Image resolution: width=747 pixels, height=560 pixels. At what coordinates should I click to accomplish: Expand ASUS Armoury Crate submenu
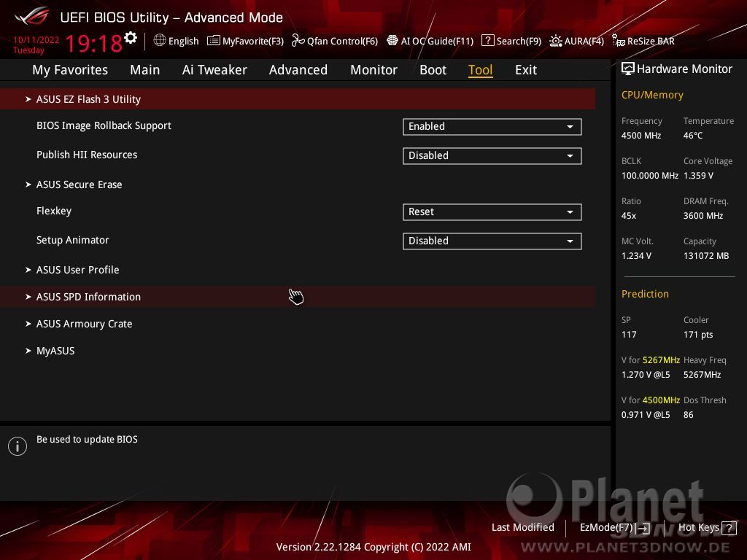(x=298, y=324)
